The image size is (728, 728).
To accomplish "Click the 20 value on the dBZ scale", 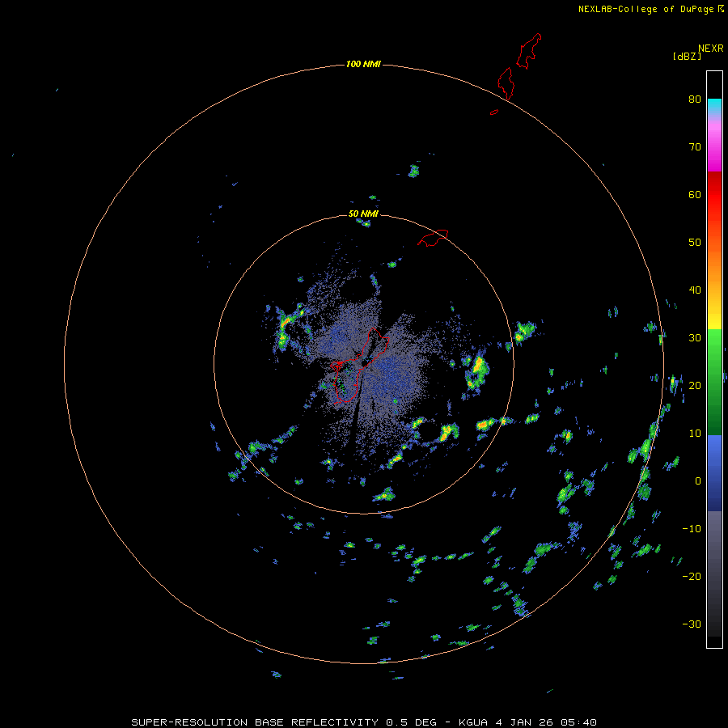I will [695, 385].
